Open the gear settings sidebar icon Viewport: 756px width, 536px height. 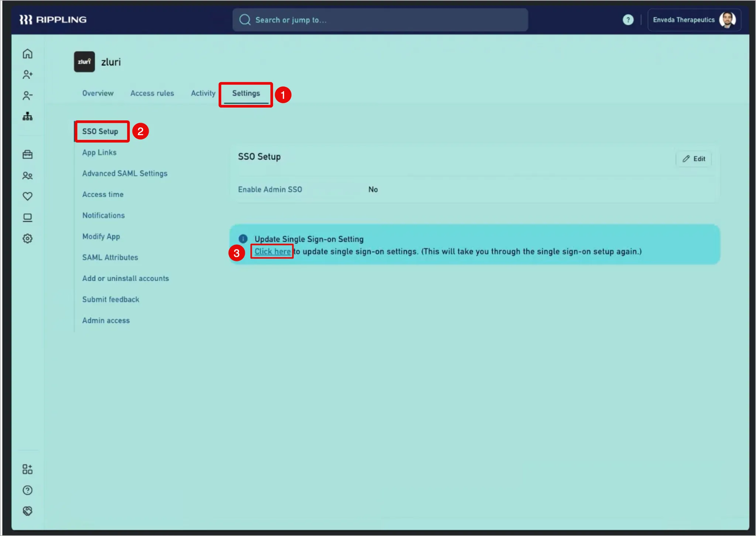28,238
